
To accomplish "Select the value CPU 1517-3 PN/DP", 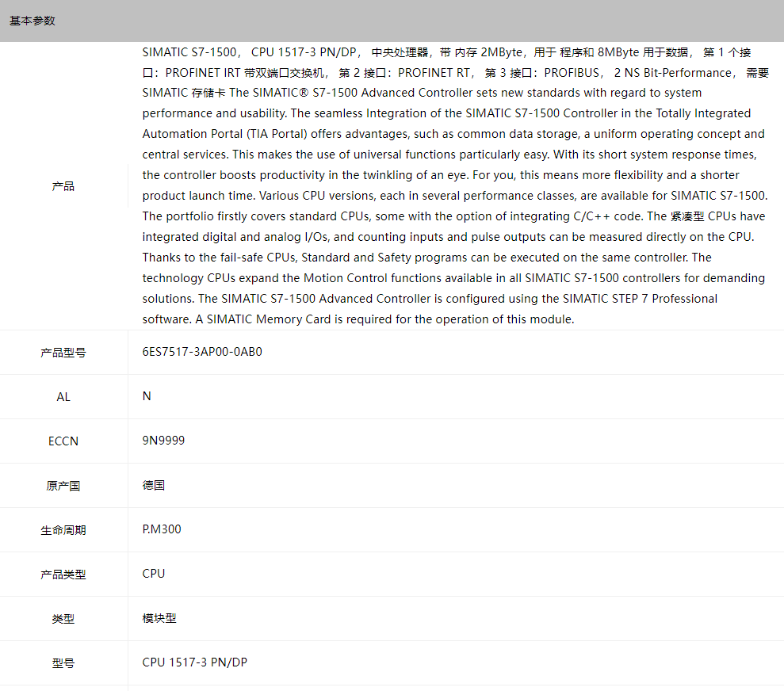I will [x=194, y=662].
